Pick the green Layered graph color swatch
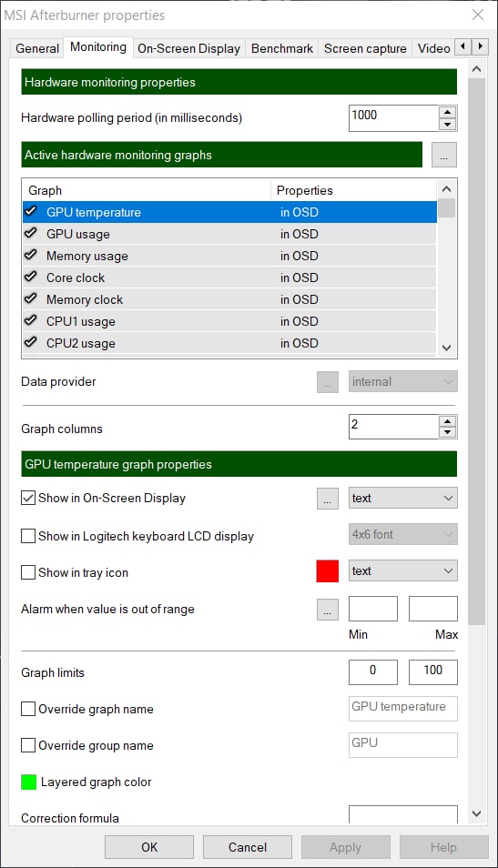 pos(29,782)
